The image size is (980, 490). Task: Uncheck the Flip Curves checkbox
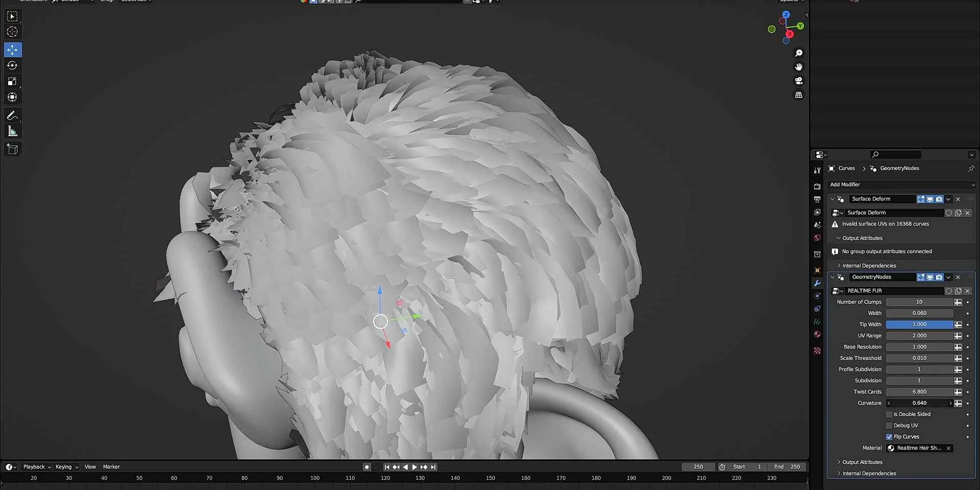tap(889, 437)
